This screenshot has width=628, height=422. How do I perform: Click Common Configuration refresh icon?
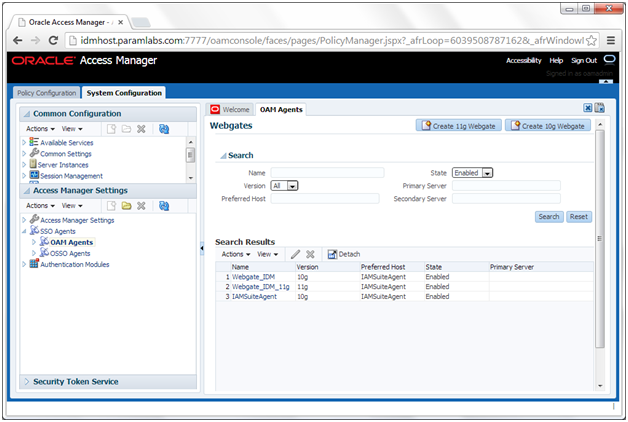(x=164, y=129)
